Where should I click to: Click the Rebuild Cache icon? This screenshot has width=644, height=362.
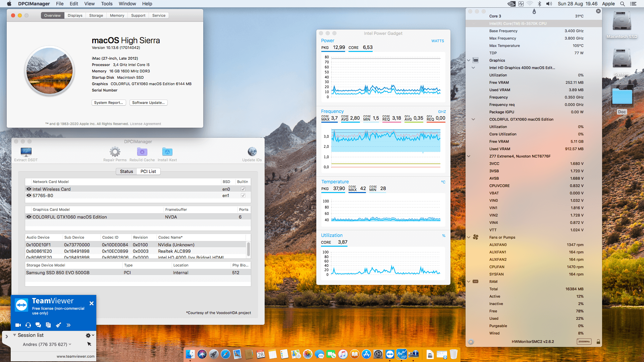click(x=142, y=152)
